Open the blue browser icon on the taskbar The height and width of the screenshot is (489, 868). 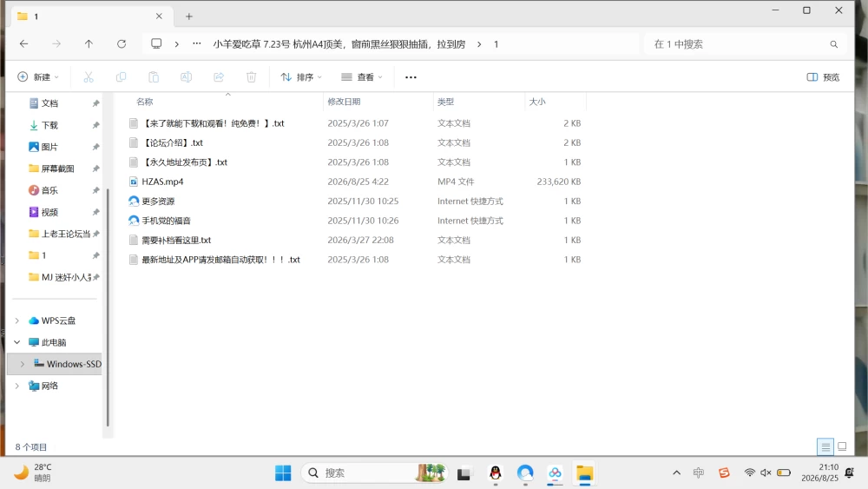[525, 472]
